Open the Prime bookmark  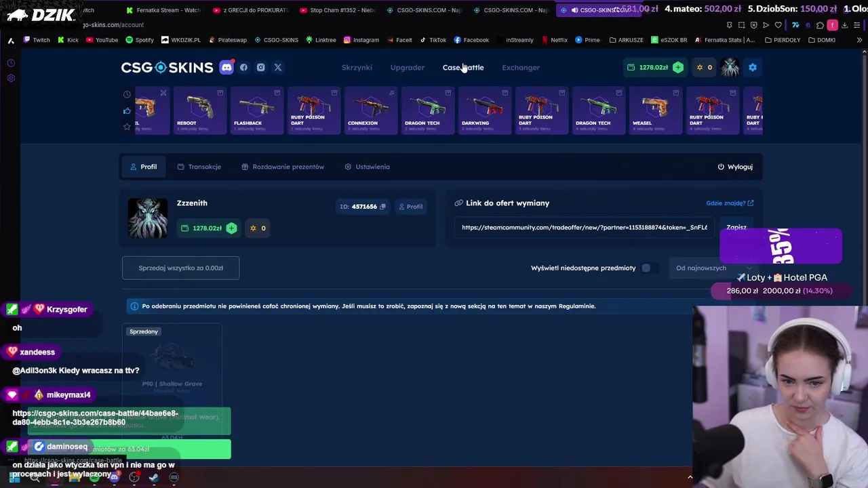coord(587,40)
